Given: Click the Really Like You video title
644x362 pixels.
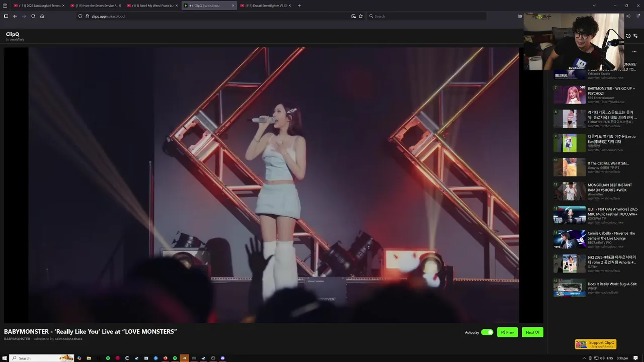Looking at the screenshot, I should click(91, 331).
